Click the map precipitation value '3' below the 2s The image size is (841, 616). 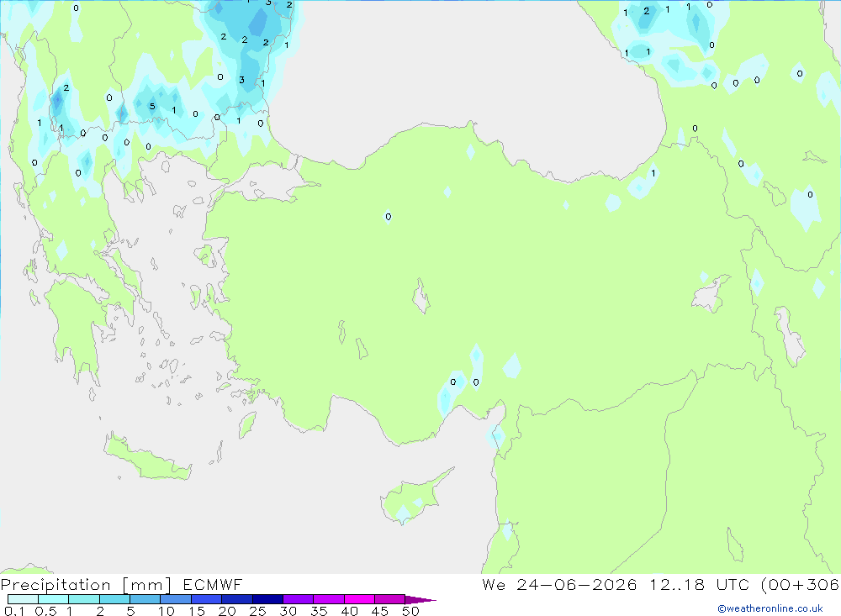point(242,80)
